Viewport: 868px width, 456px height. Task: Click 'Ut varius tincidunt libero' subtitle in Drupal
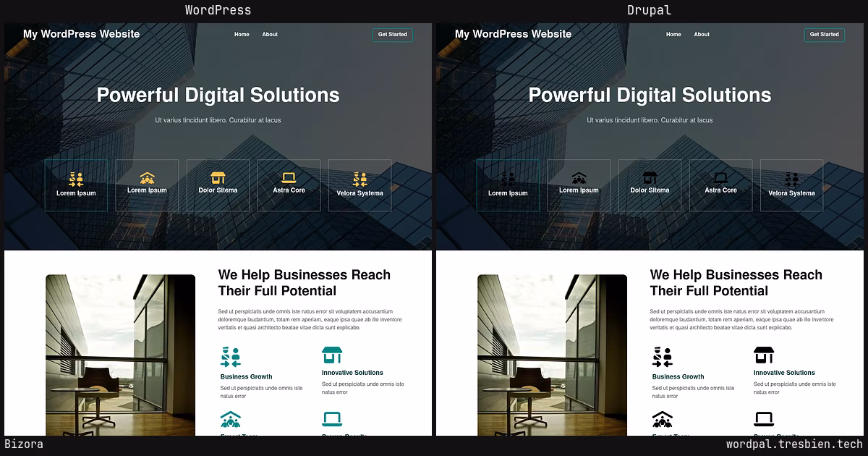pyautogui.click(x=650, y=120)
